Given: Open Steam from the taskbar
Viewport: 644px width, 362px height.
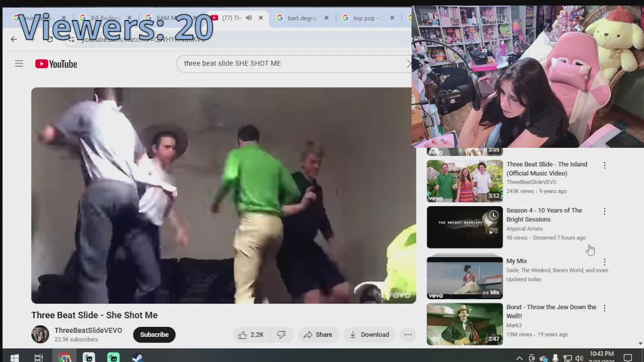Looking at the screenshot, I should click(137, 358).
